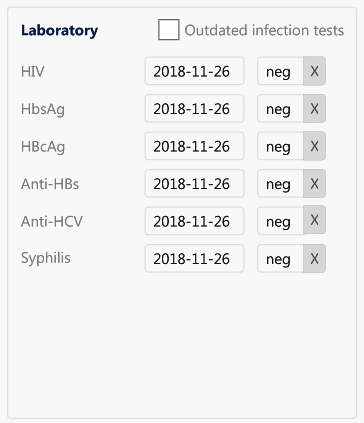Edit the HBcAg test date field
The width and height of the screenshot is (364, 423).
point(194,146)
